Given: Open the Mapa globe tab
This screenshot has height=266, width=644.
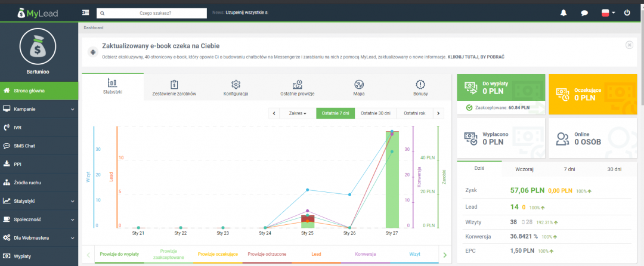Looking at the screenshot, I should pyautogui.click(x=358, y=88).
